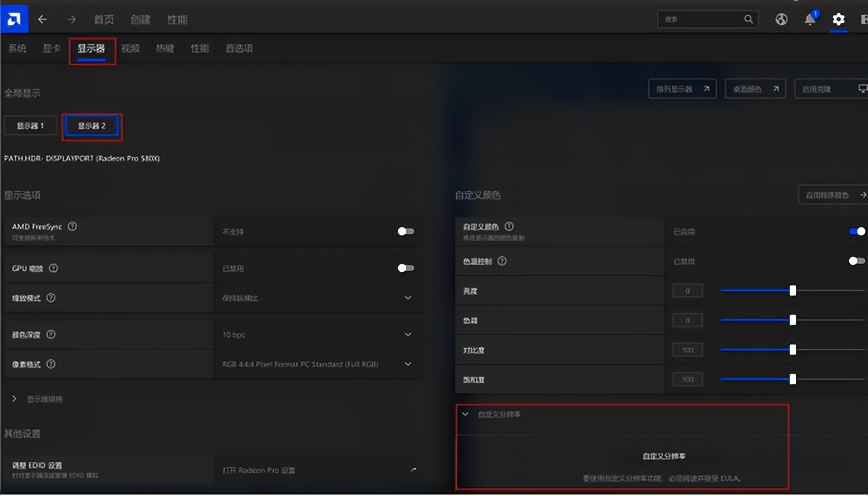The height and width of the screenshot is (496, 868).
Task: Click the back arrow navigation icon
Action: click(x=42, y=19)
